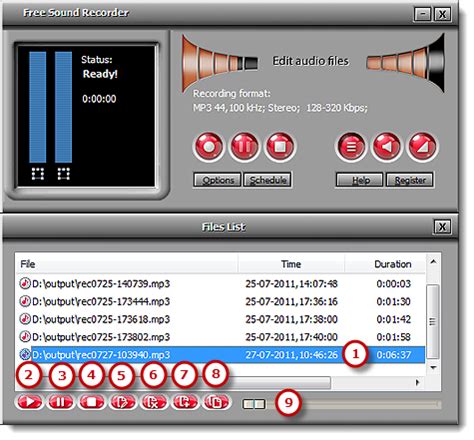The image size is (474, 440).
Task: Click the files list scroll down arrow
Action: coord(433,367)
